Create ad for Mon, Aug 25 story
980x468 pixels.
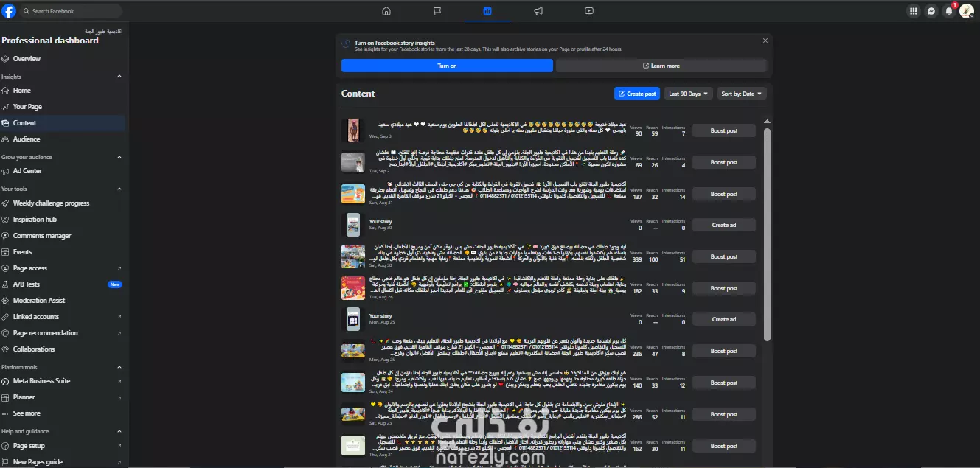point(723,319)
